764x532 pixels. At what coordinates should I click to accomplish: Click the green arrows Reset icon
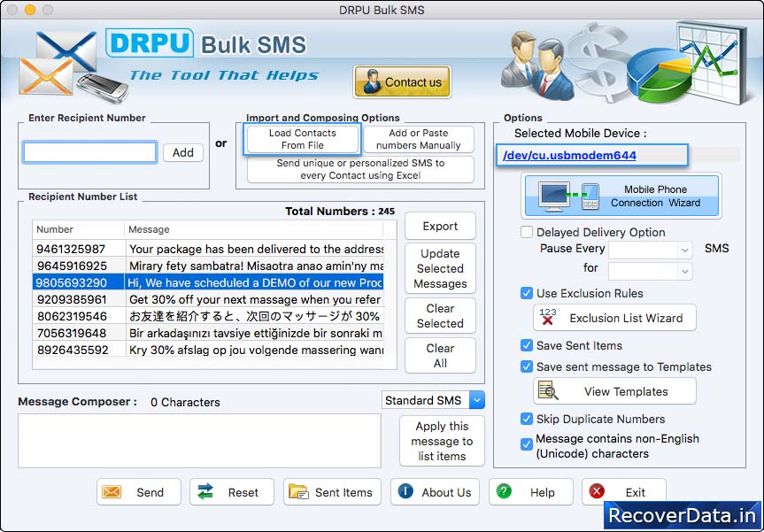pos(205,492)
